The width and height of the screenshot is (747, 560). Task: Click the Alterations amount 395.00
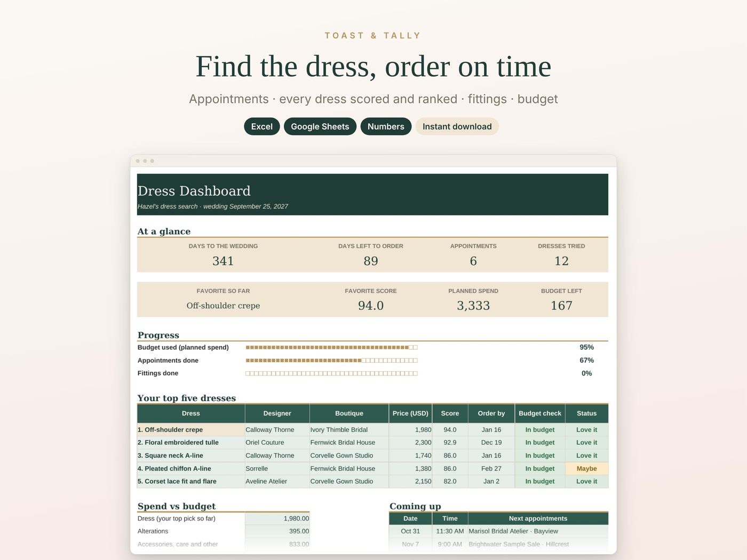pyautogui.click(x=277, y=531)
